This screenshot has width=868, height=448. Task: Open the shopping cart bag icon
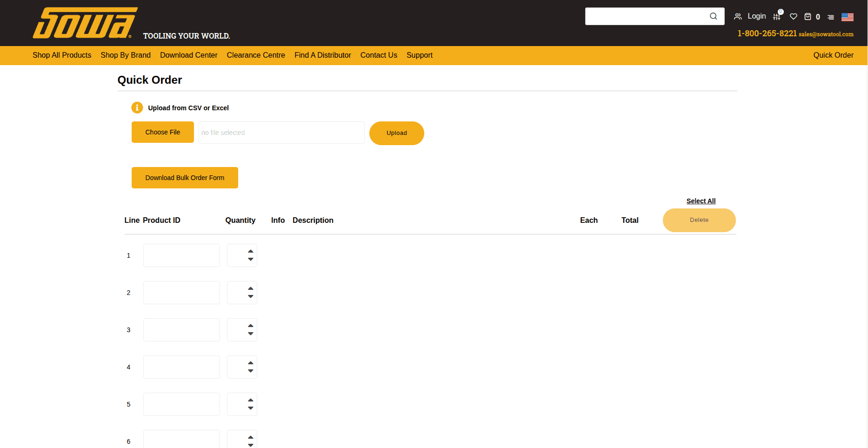[808, 16]
